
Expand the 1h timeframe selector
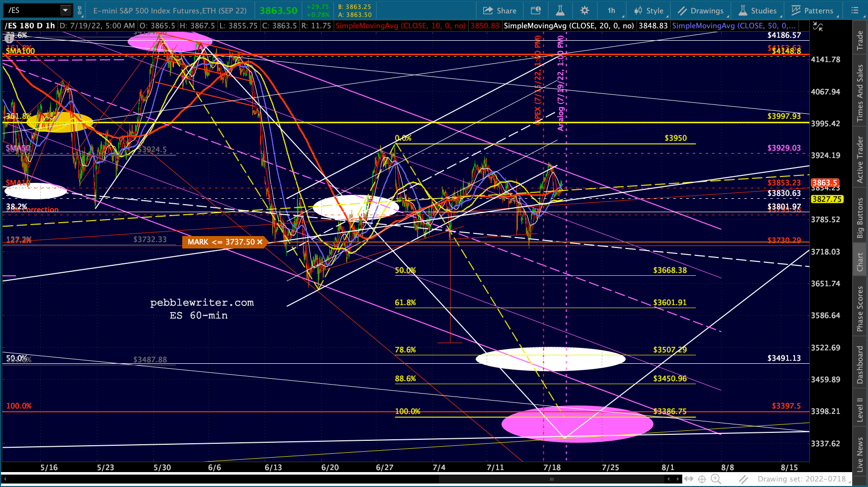[611, 10]
